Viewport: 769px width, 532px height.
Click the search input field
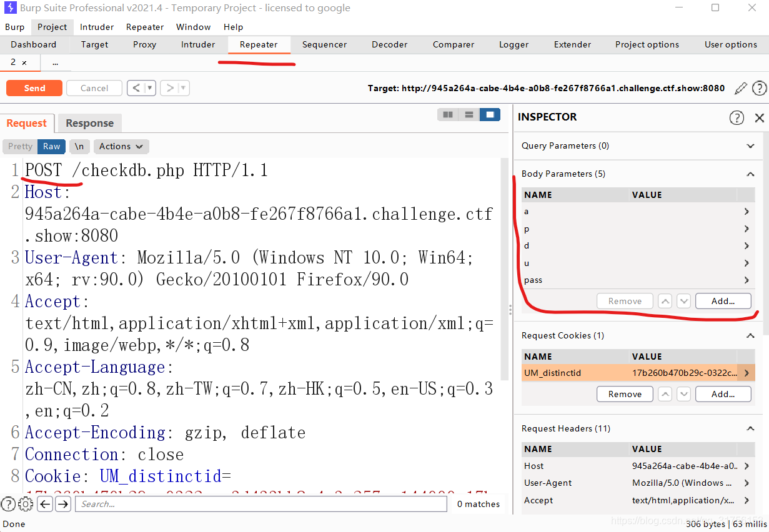(x=261, y=504)
